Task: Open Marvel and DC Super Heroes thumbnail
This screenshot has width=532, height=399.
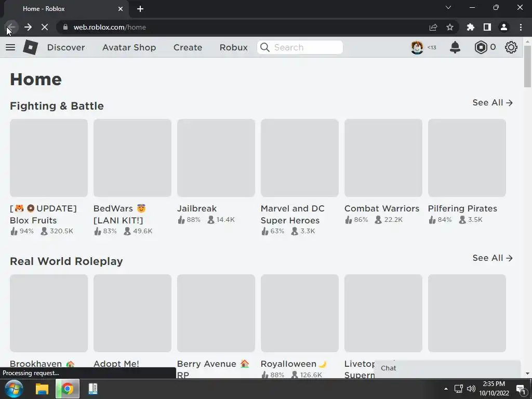Action: 300,158
